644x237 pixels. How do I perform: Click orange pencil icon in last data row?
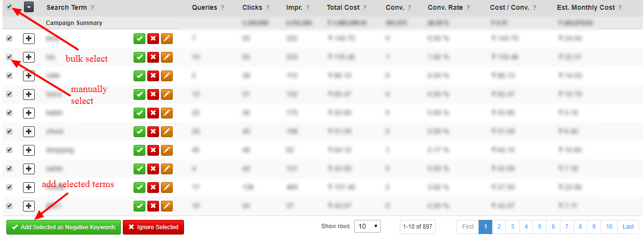point(167,206)
